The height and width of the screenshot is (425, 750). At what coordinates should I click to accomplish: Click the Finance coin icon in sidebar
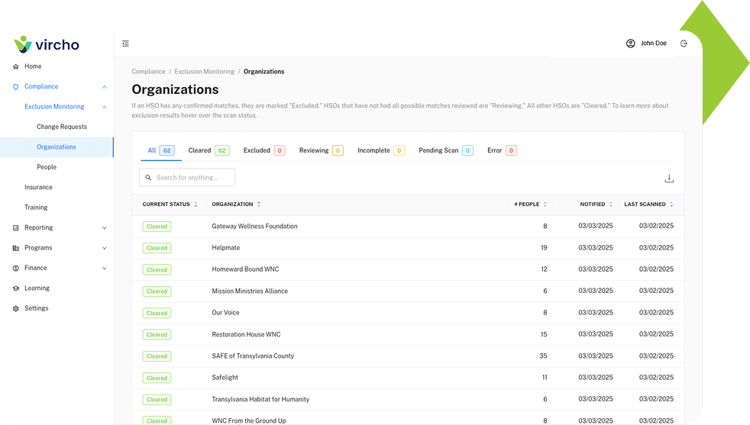16,268
